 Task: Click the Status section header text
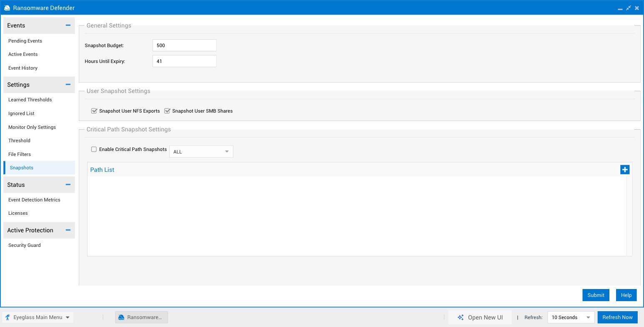(x=16, y=185)
